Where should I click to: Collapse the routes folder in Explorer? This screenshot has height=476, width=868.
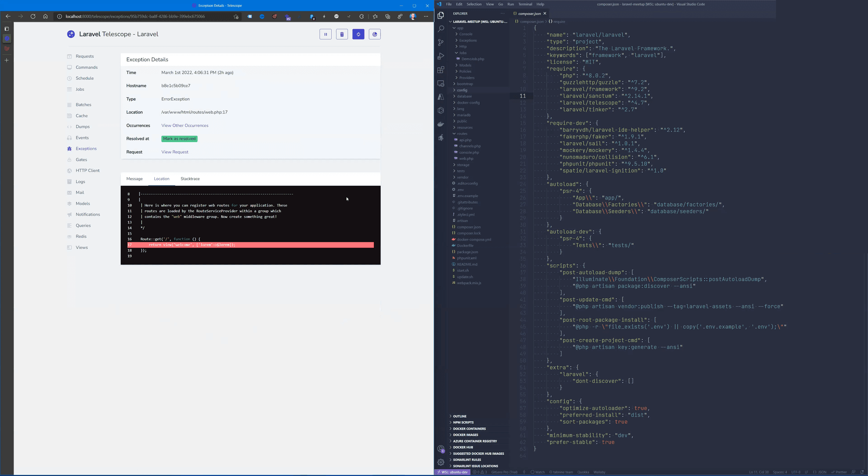[462, 134]
